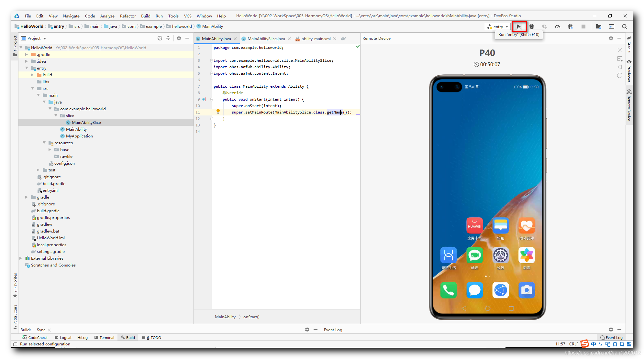Toggle the line 11 breakpoint/warning icon
Viewport: 644px width, 359px height.
click(x=217, y=112)
